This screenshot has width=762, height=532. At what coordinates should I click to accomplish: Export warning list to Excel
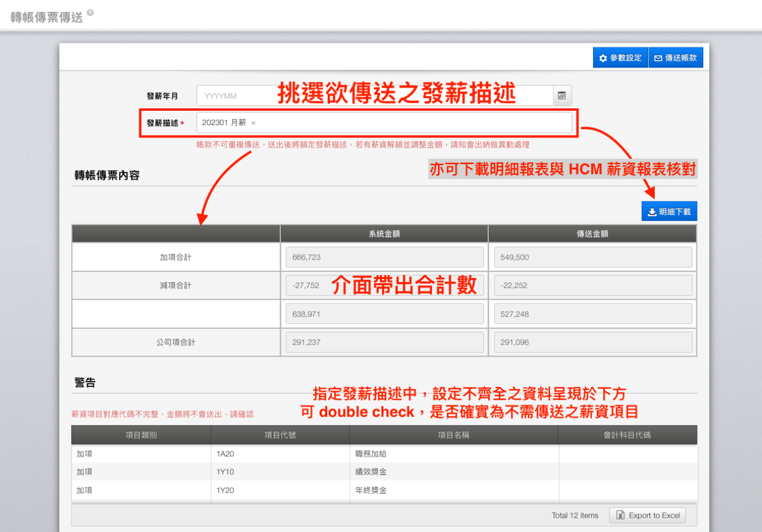point(648,515)
